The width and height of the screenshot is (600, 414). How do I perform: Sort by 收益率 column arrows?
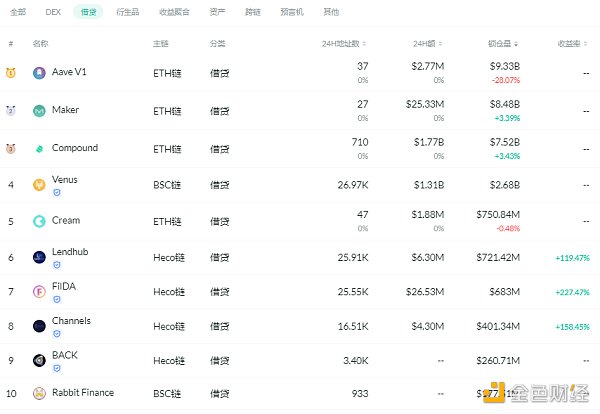pyautogui.click(x=585, y=44)
